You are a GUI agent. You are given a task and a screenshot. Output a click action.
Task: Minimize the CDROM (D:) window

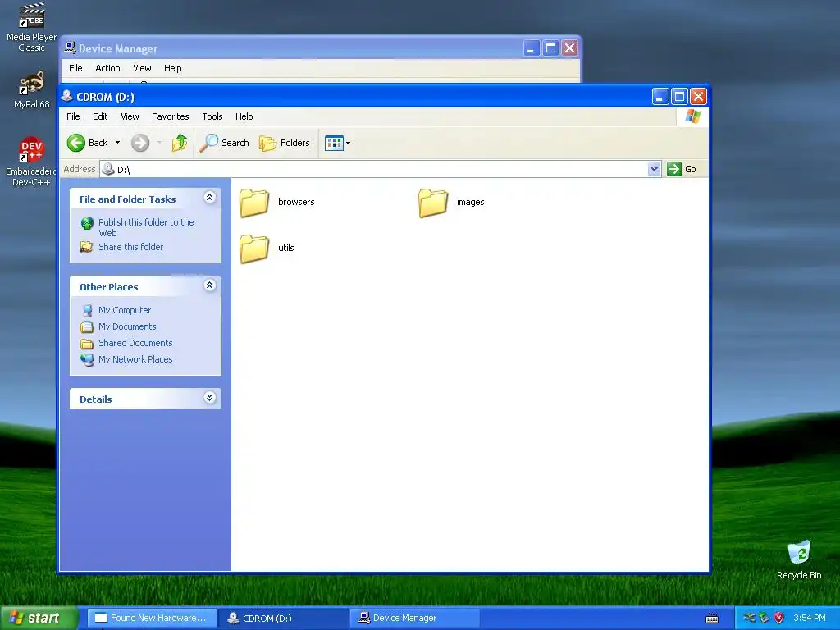click(660, 97)
